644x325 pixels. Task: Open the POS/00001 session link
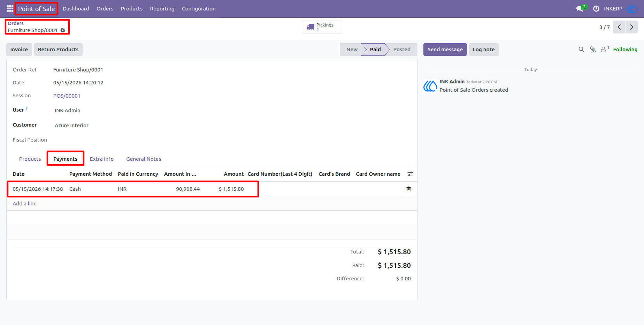[x=67, y=96]
